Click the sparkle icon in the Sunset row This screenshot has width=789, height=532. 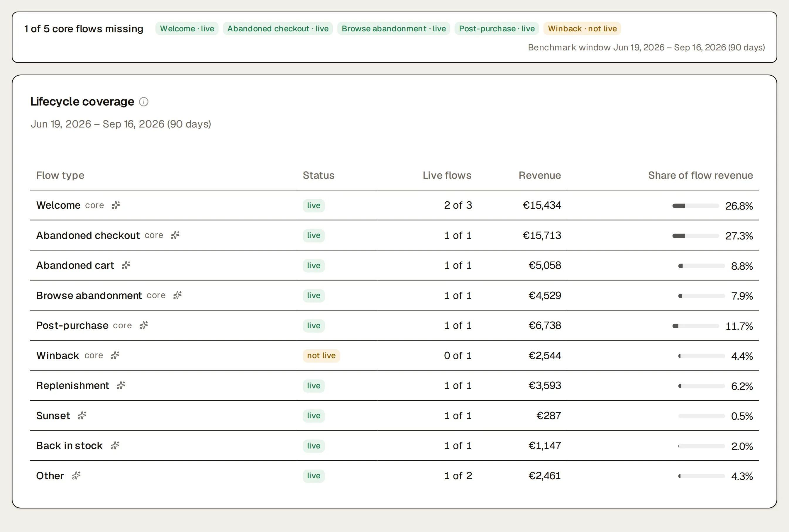(x=82, y=415)
